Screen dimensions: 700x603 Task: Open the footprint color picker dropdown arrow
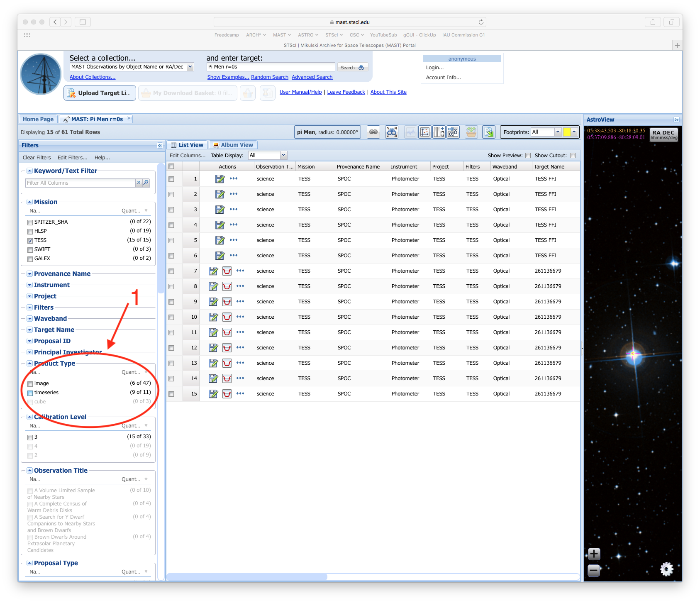click(574, 132)
